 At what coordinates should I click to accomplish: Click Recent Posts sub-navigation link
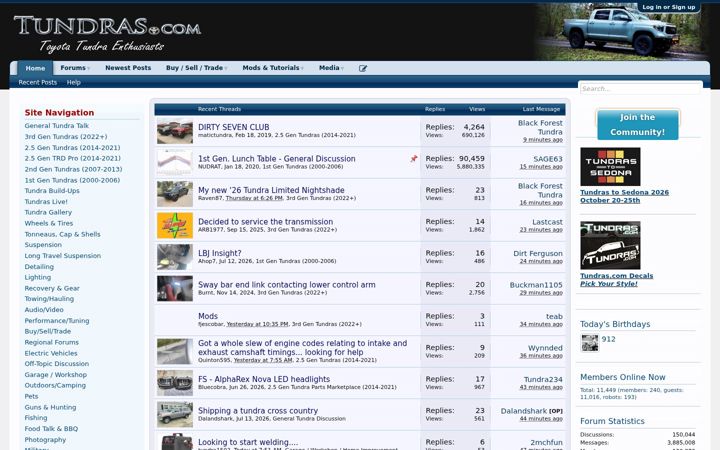(38, 82)
